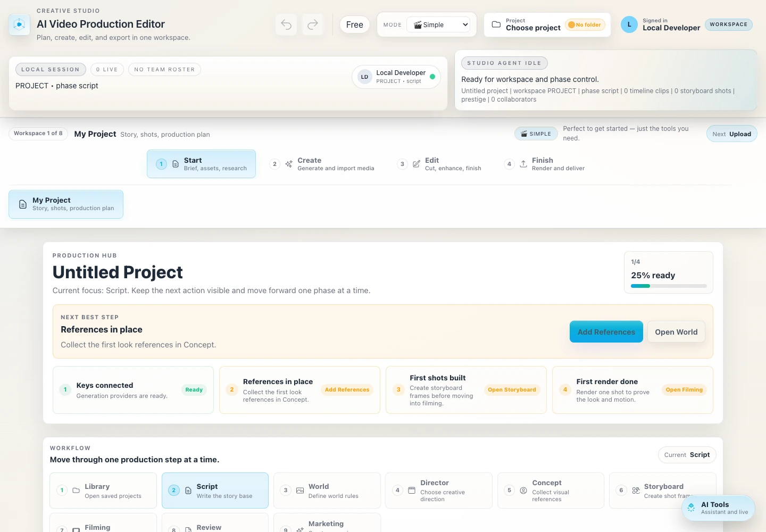Select the Create step sparkle icon

(x=289, y=164)
